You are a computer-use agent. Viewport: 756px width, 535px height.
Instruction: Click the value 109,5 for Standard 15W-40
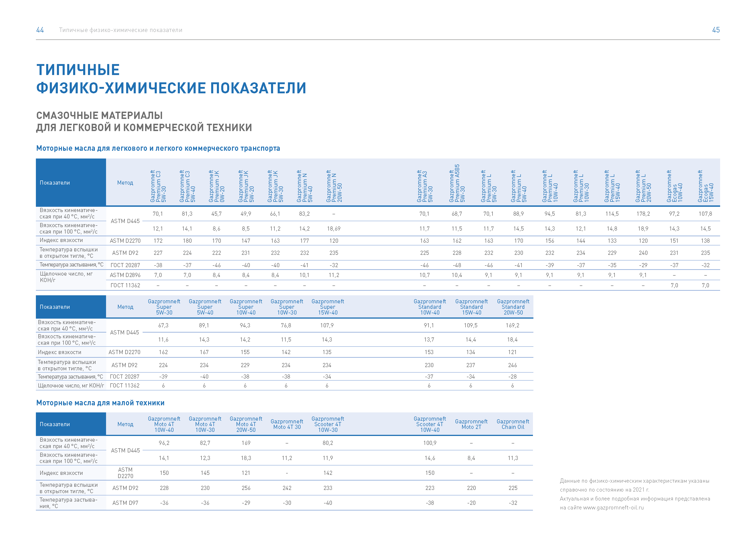pos(471,325)
